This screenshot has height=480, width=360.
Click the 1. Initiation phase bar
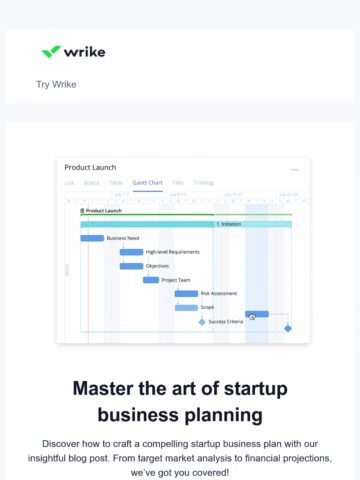coord(186,224)
